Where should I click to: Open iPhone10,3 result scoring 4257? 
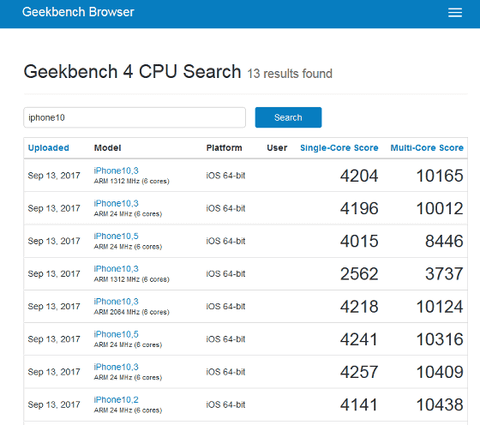point(116,367)
